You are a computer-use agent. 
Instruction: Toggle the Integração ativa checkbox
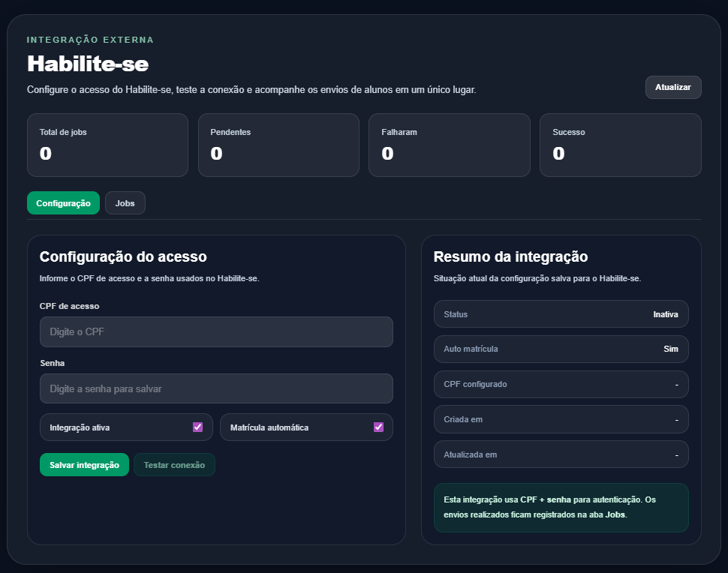coord(198,427)
